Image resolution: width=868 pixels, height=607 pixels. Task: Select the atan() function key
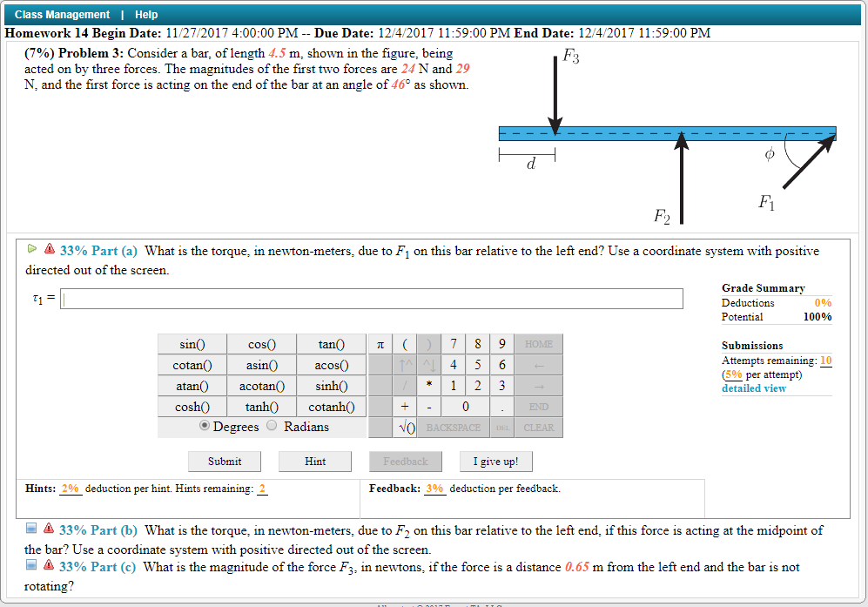click(x=192, y=385)
